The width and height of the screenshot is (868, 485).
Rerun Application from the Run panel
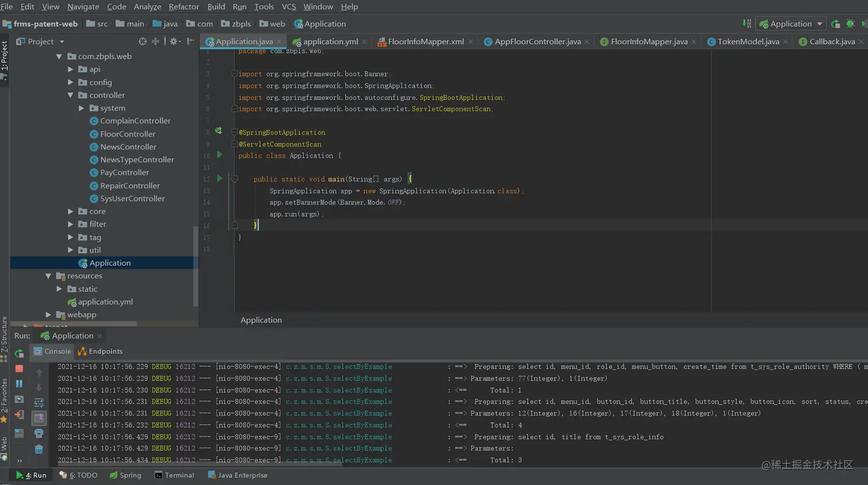tap(19, 354)
